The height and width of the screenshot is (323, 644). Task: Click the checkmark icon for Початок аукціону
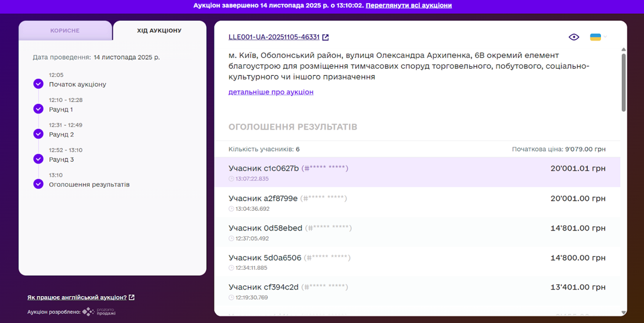coord(38,84)
